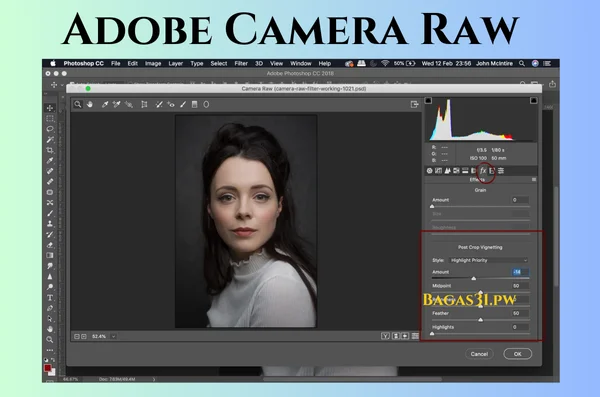Open the Filter menu

pyautogui.click(x=241, y=64)
